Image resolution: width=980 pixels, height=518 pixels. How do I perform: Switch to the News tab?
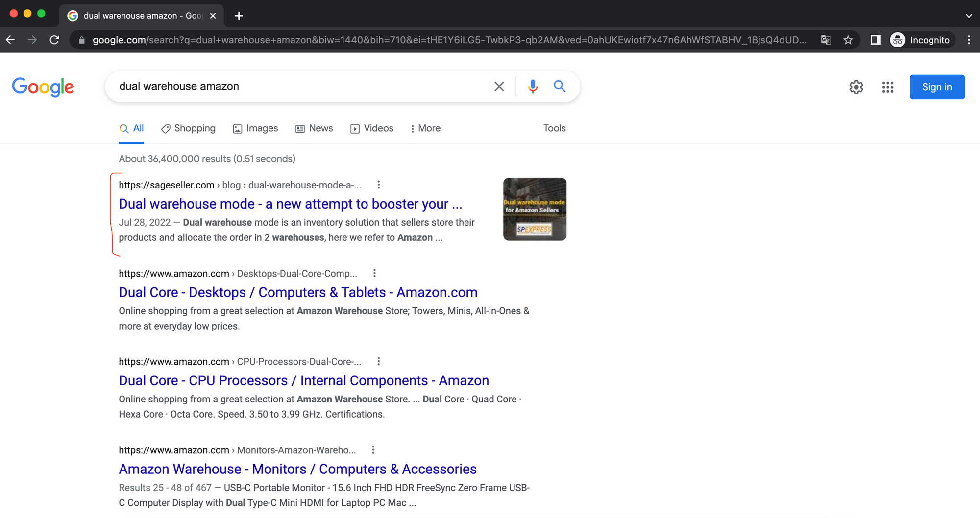(314, 128)
